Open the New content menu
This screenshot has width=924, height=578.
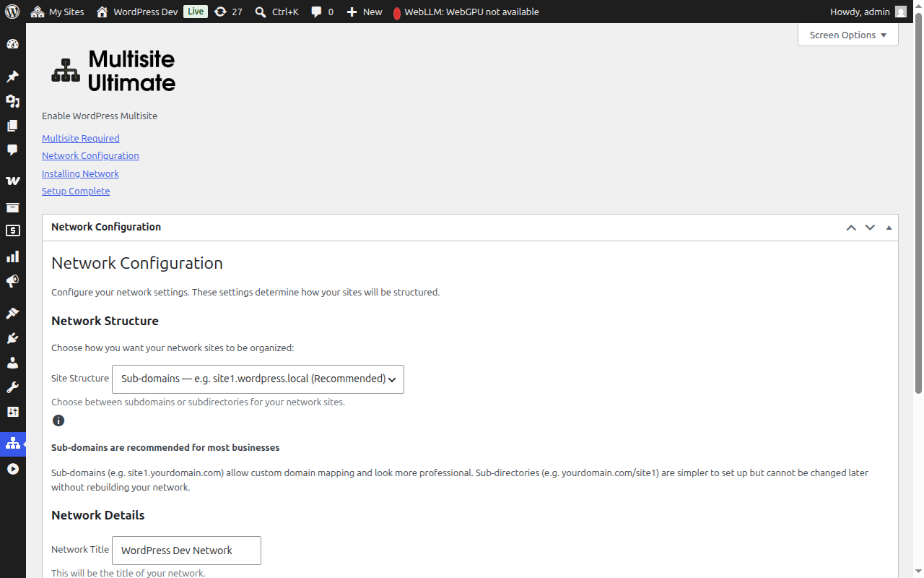click(x=365, y=12)
